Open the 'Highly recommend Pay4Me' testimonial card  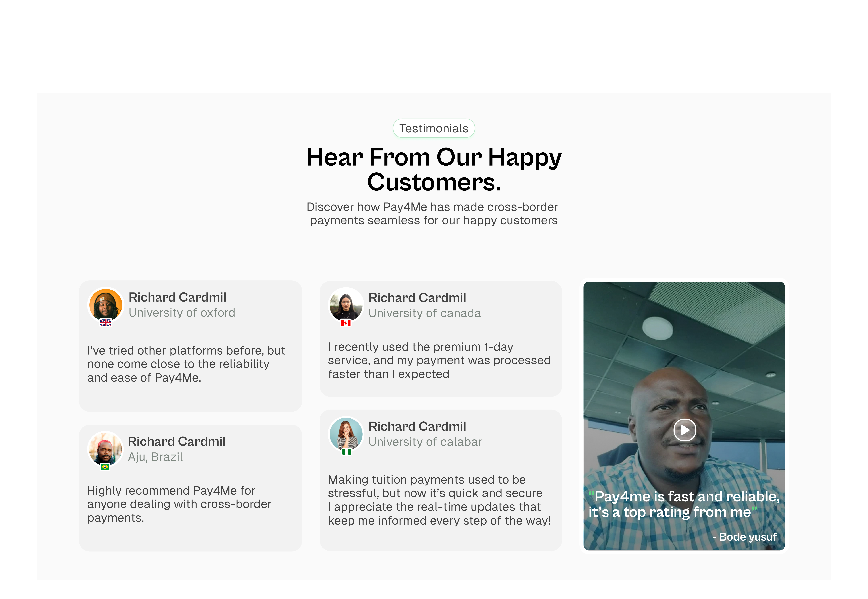(190, 488)
